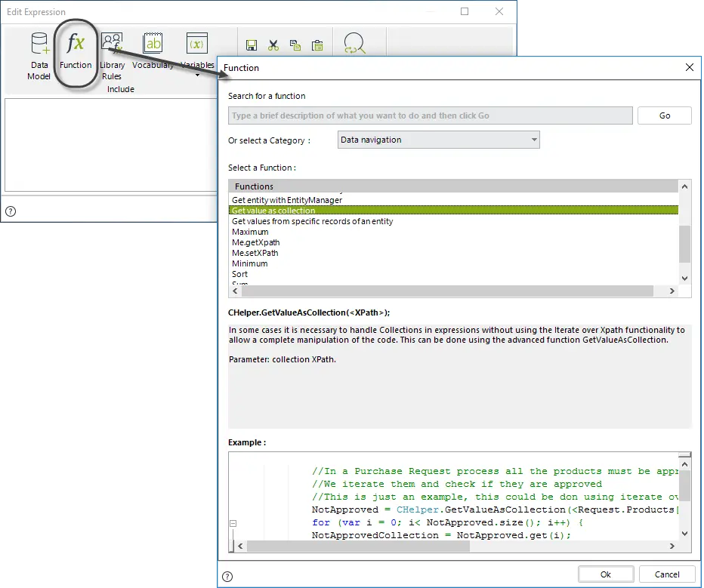Select 'Get value as collection' function
Image resolution: width=704 pixels, height=588 pixels.
pos(453,211)
